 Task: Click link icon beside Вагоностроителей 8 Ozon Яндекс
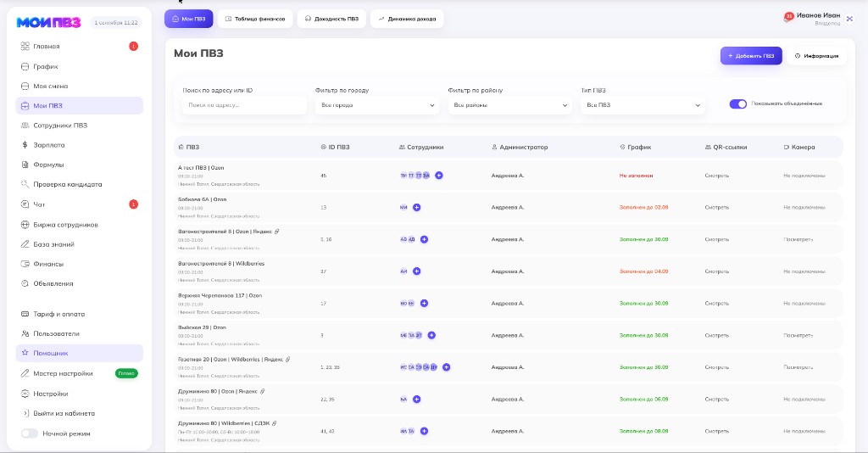(277, 232)
